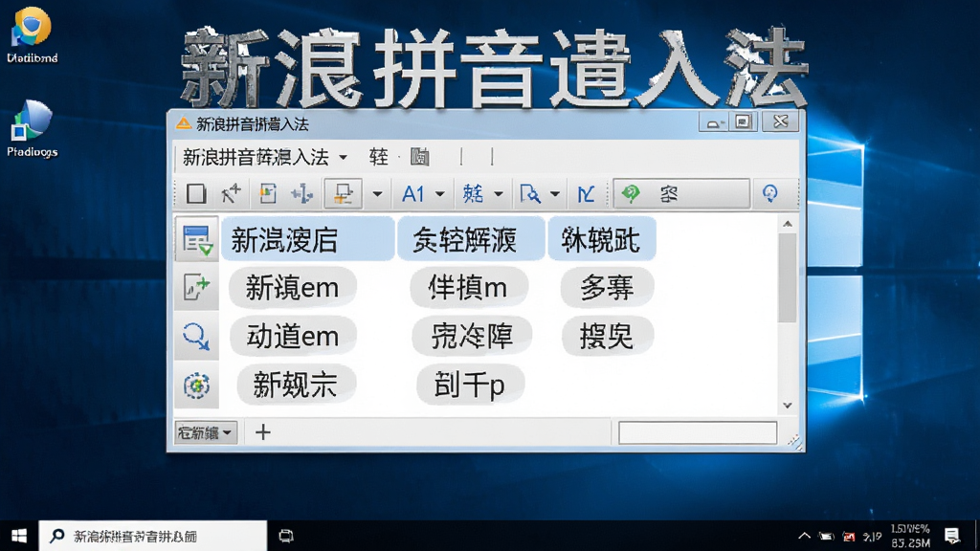Select the 新浪 header cell in first column
980x551 pixels.
tap(307, 239)
